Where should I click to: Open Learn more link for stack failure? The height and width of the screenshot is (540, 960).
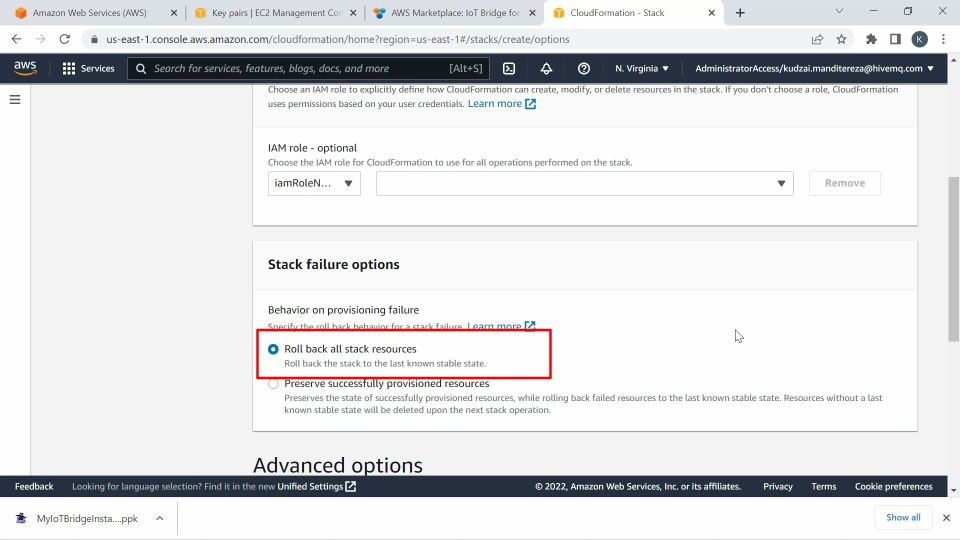[x=501, y=326]
